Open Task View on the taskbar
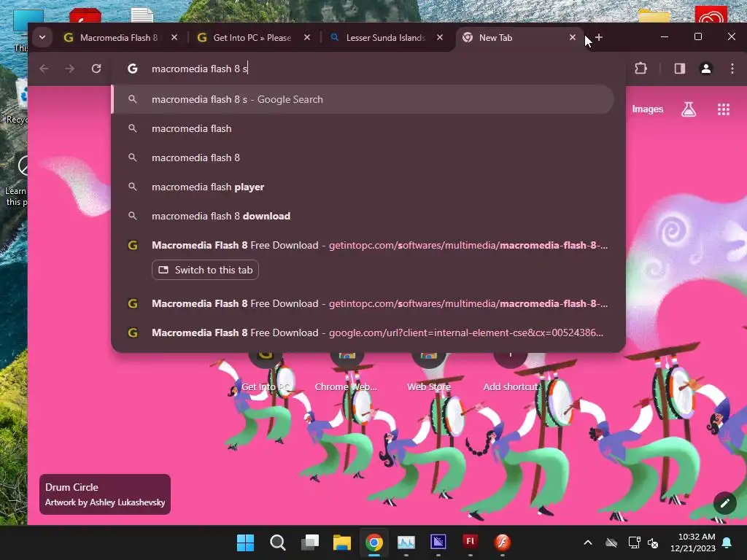This screenshot has width=747, height=560. (310, 542)
